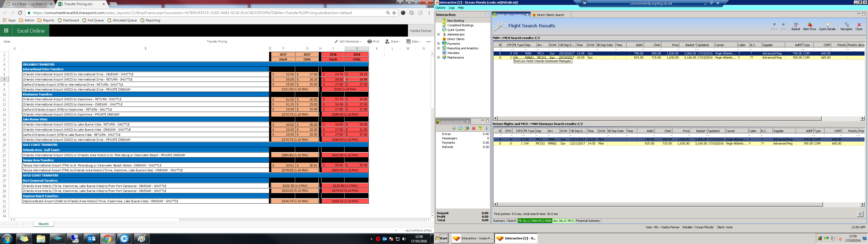Open the Hot Queue bookmark
This screenshot has height=244, width=868.
click(93, 20)
